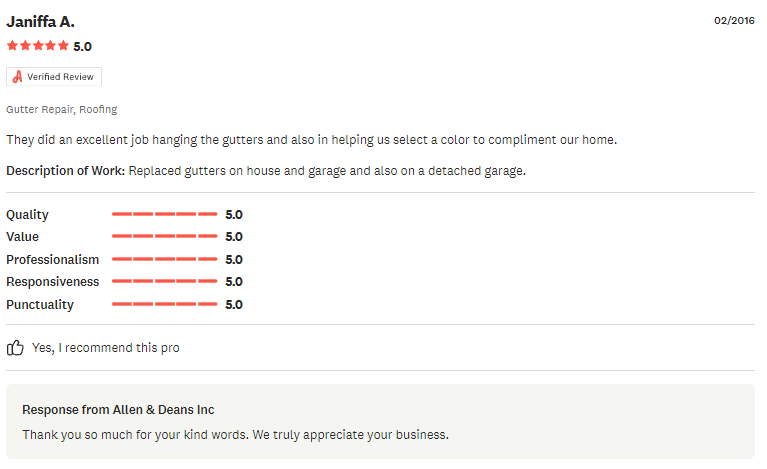
Task: Click 'Yes, I recommend this pro' text
Action: (x=106, y=348)
